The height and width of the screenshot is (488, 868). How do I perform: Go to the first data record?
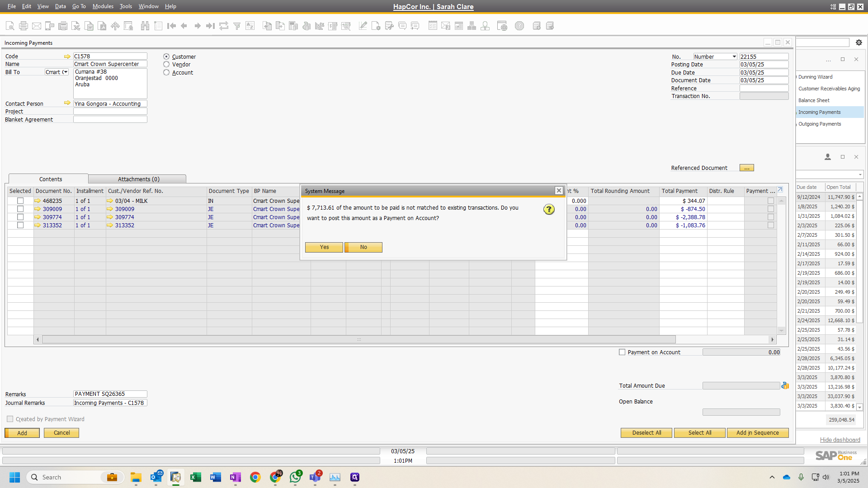171,26
